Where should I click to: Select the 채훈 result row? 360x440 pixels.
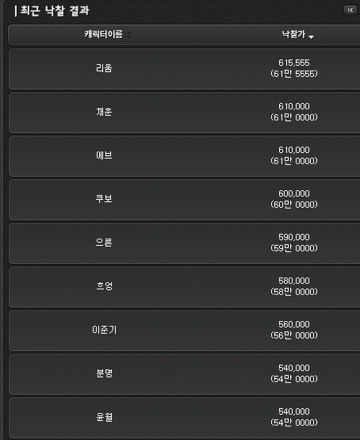(184, 112)
